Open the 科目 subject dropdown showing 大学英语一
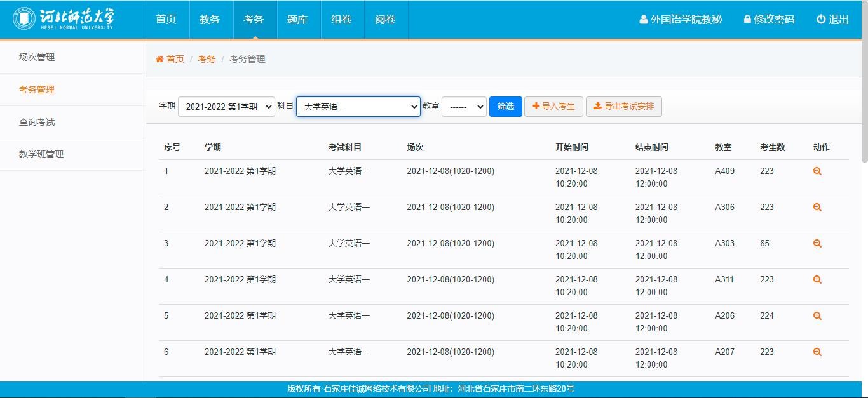Screen dimensions: 868x398 click(x=358, y=106)
